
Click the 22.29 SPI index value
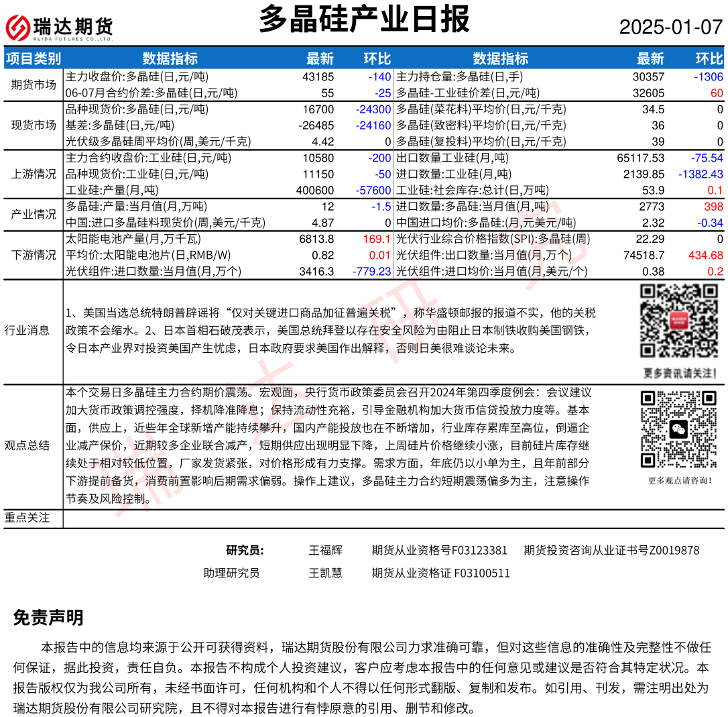pyautogui.click(x=650, y=239)
